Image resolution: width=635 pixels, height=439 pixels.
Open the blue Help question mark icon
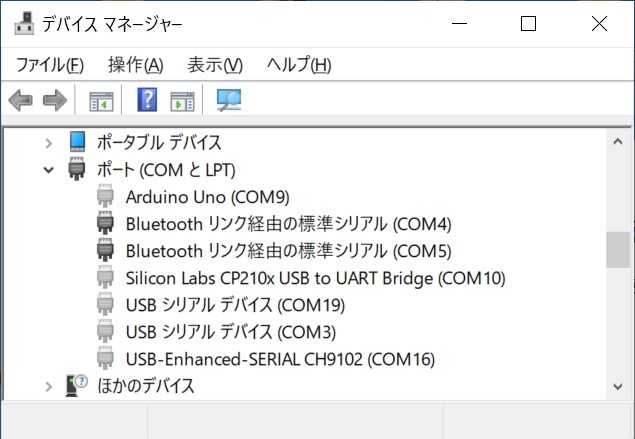[x=147, y=100]
